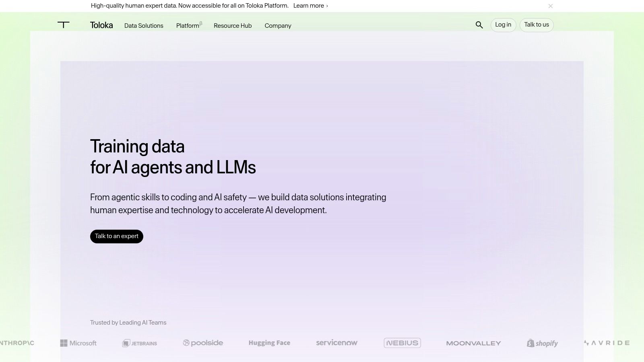The image size is (644, 362).
Task: Open the Data Solutions menu
Action: (x=144, y=26)
